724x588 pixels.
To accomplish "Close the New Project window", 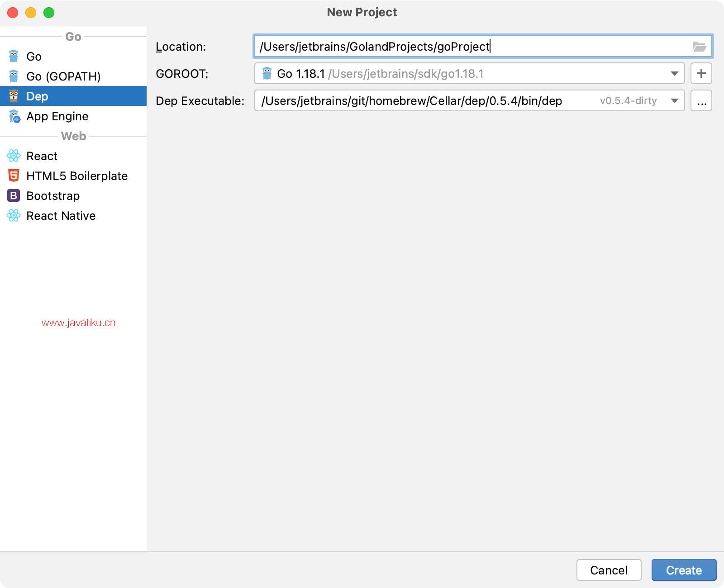I will [x=13, y=13].
